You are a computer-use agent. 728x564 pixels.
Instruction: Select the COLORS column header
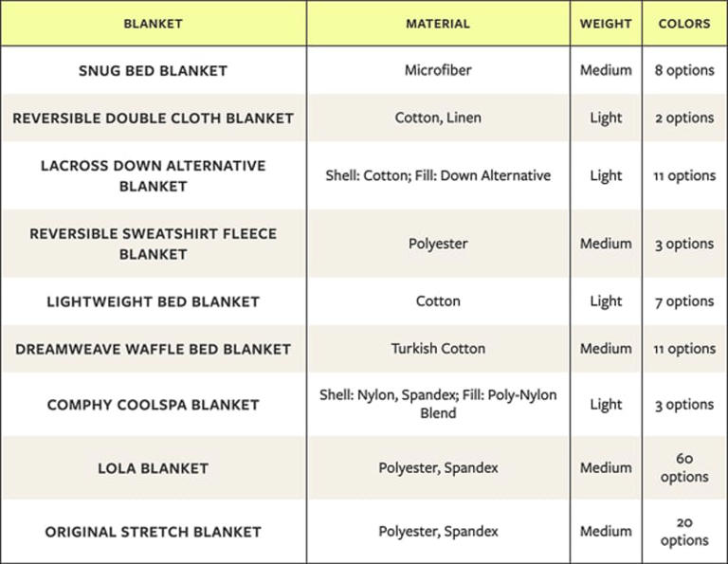pyautogui.click(x=684, y=24)
